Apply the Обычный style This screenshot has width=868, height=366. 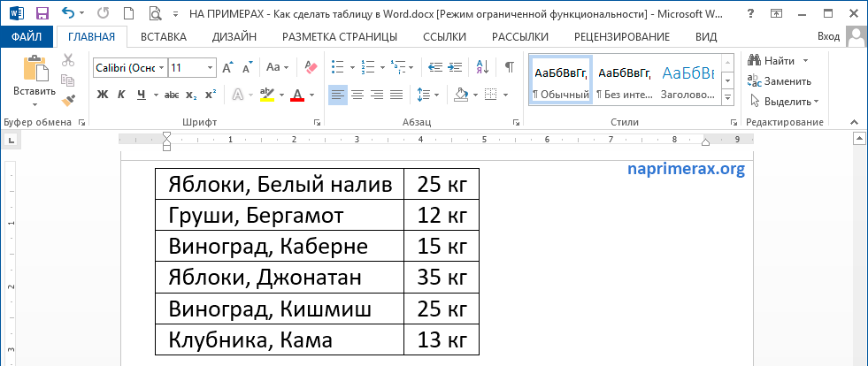point(561,80)
